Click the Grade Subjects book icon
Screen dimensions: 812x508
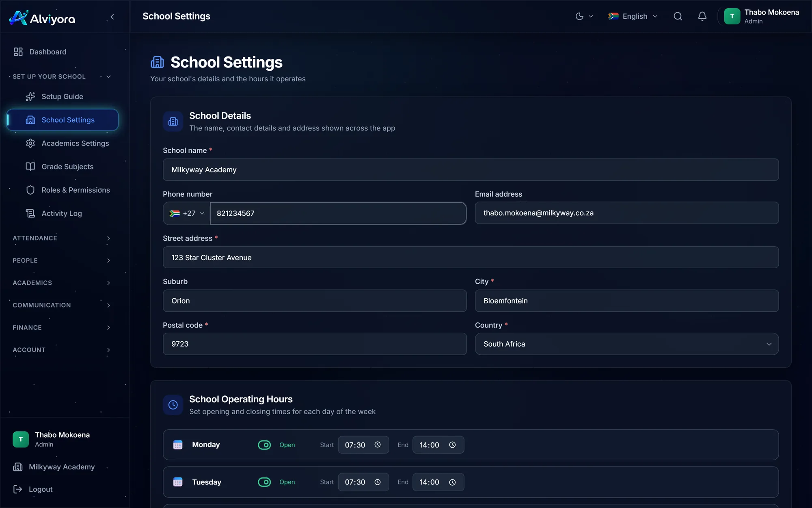click(30, 167)
